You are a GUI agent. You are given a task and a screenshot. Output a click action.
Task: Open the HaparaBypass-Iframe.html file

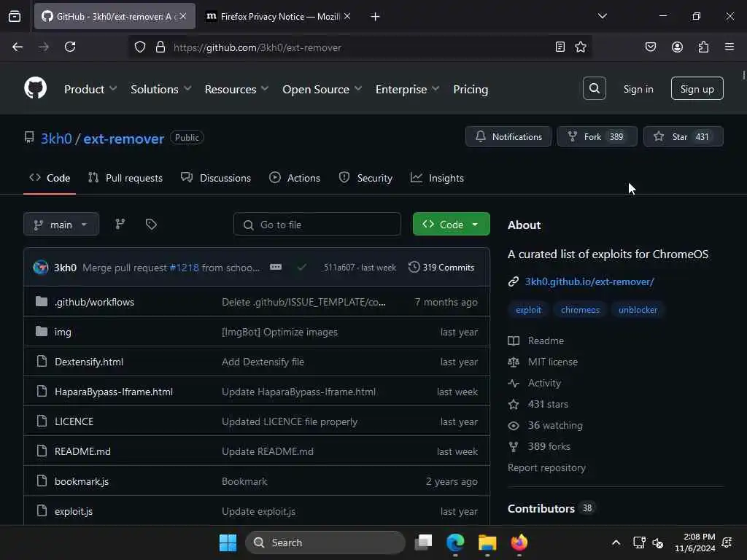(x=114, y=392)
